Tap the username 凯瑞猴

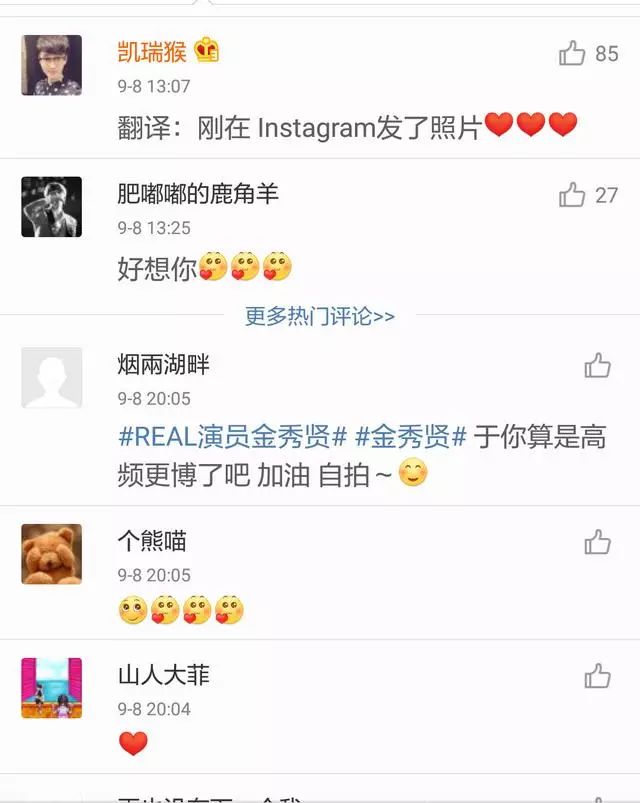152,52
